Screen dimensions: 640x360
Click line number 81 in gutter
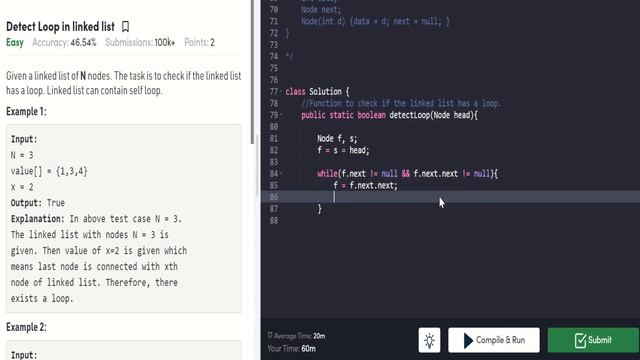coord(273,138)
